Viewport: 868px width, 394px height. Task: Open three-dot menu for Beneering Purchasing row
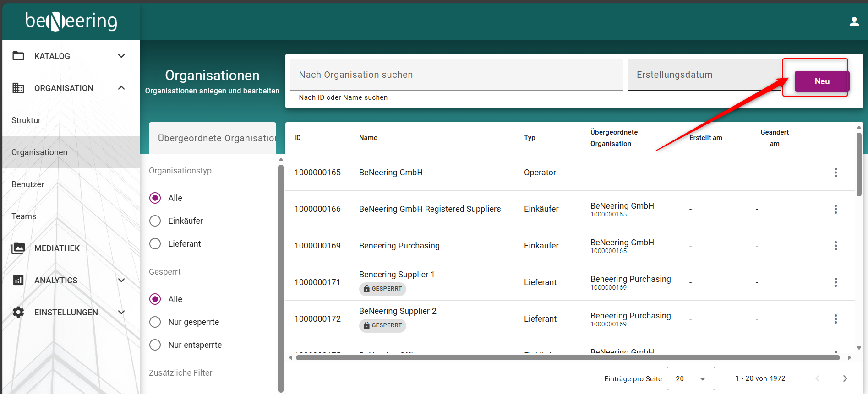[x=835, y=246]
